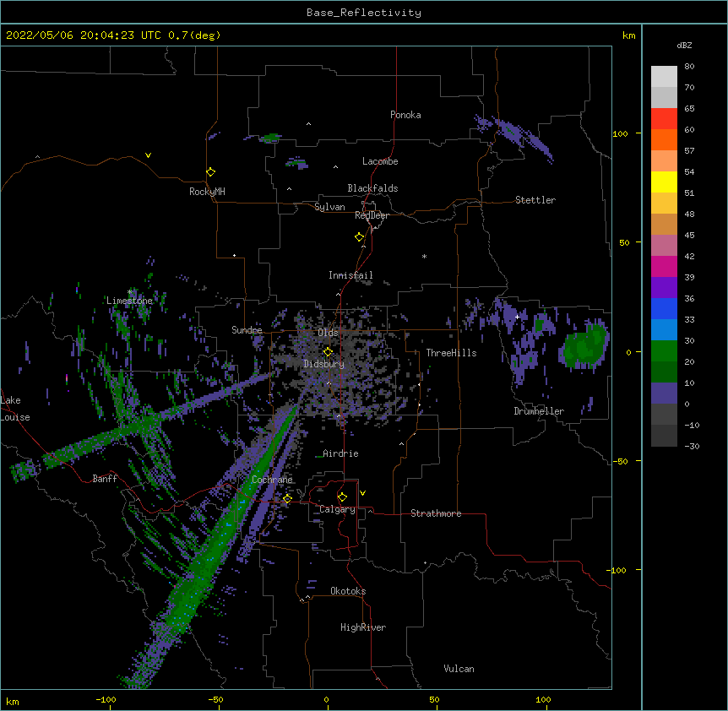Click the white 80 dBZ legend swatch
The width and height of the screenshot is (728, 711).
tap(664, 77)
